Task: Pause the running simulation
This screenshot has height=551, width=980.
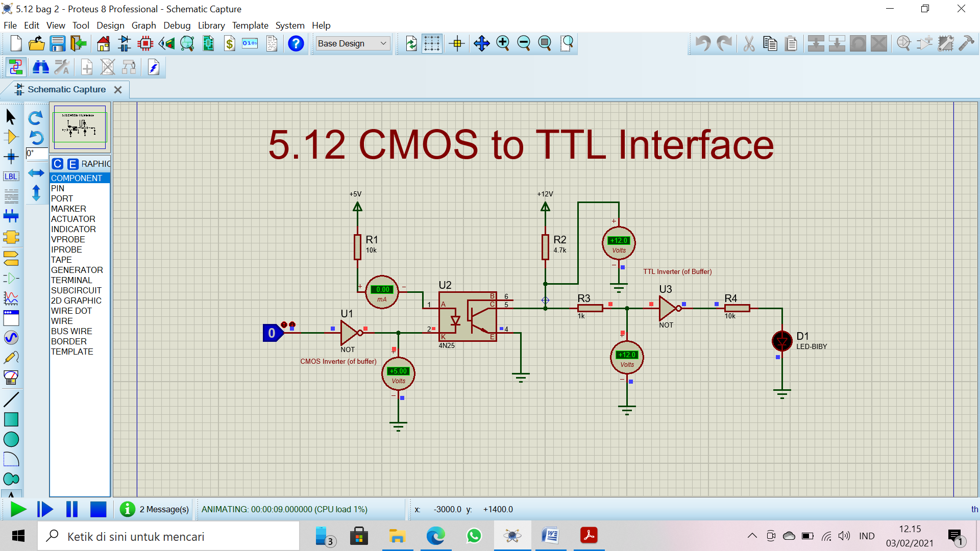Action: point(72,509)
